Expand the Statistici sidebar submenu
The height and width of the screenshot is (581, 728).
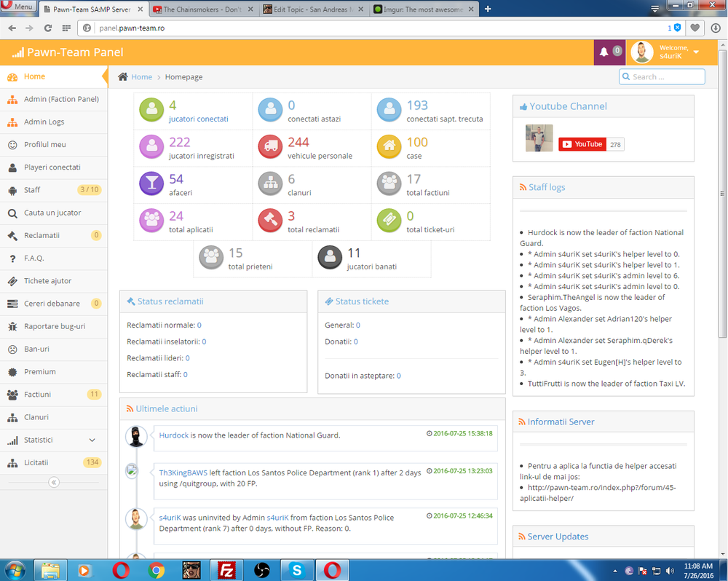coord(92,440)
